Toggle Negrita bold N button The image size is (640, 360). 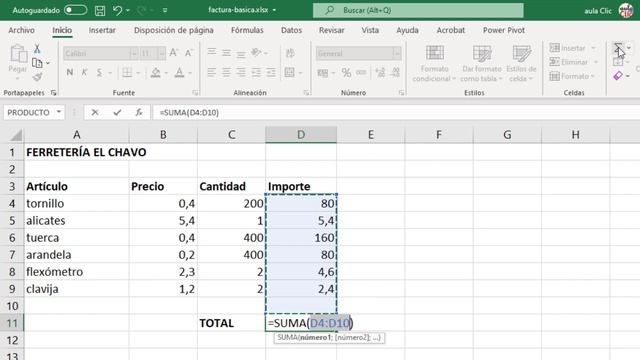tap(70, 73)
